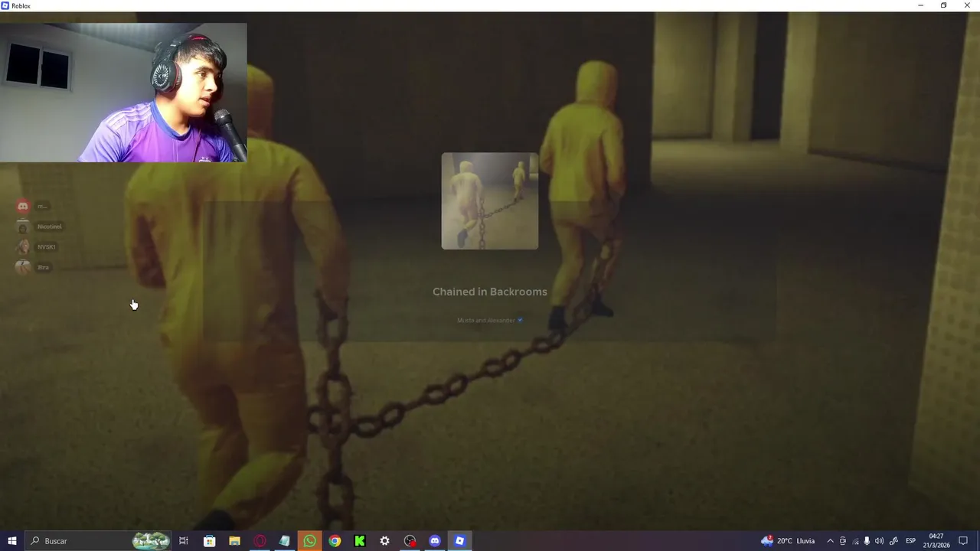Click the webcam overlay feed
The width and height of the screenshot is (980, 551).
click(123, 93)
